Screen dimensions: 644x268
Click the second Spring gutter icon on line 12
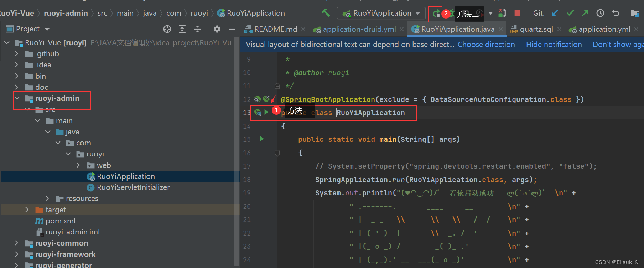tap(266, 99)
